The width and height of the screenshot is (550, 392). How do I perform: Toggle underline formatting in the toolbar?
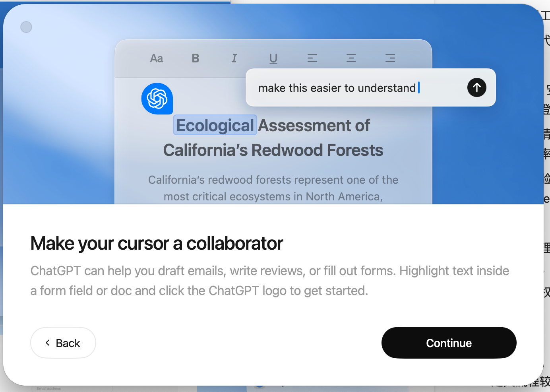(273, 58)
